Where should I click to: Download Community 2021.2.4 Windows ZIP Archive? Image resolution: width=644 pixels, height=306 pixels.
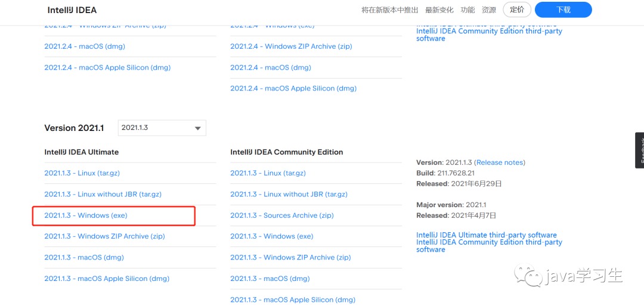click(291, 46)
